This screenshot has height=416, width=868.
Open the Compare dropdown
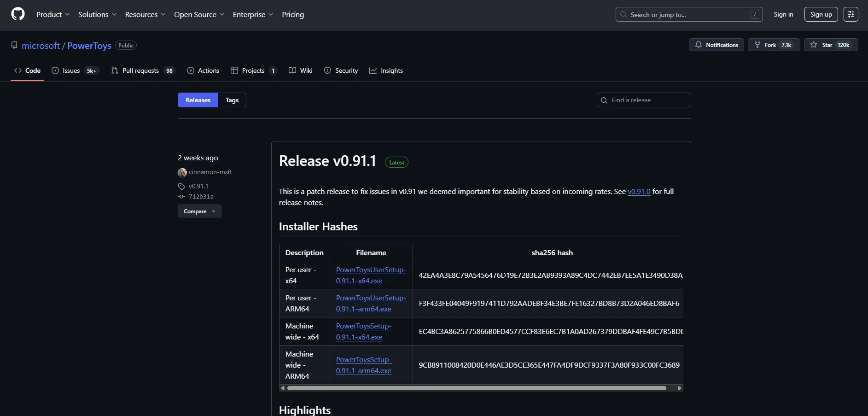pos(199,211)
